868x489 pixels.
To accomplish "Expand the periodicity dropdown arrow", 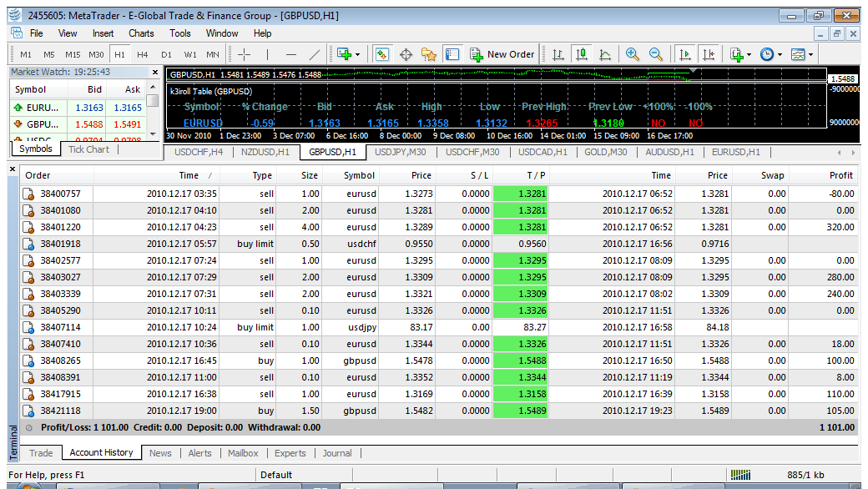I will [780, 54].
